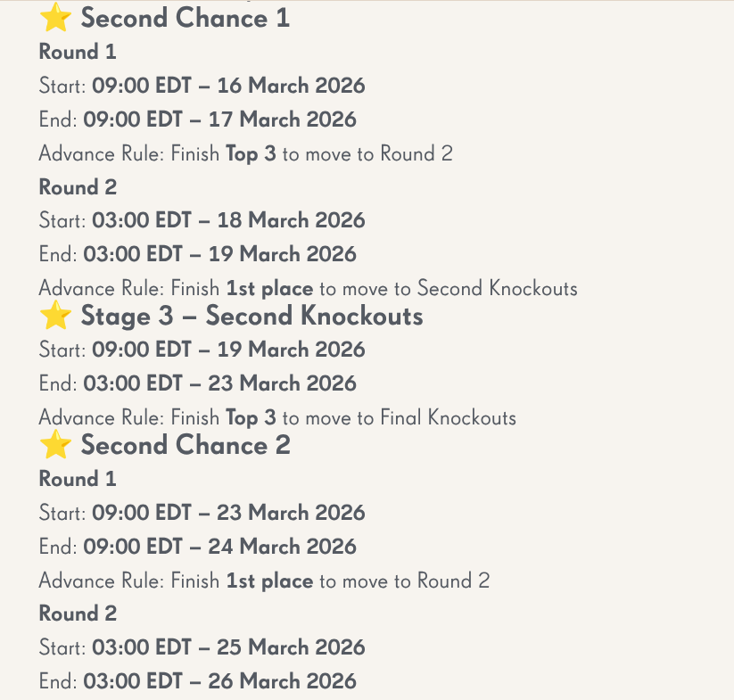The image size is (734, 700).
Task: Click the Round 2 label under Second Chance 1
Action: 78,188
